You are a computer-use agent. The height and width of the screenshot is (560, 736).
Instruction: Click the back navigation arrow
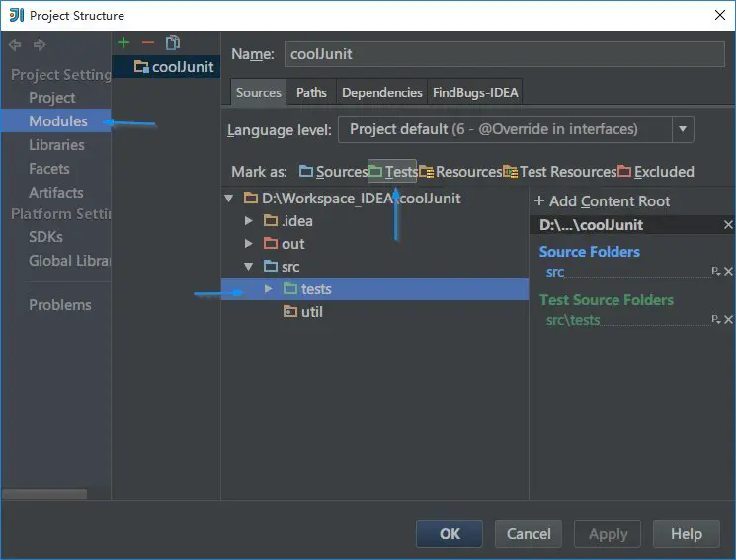[15, 45]
